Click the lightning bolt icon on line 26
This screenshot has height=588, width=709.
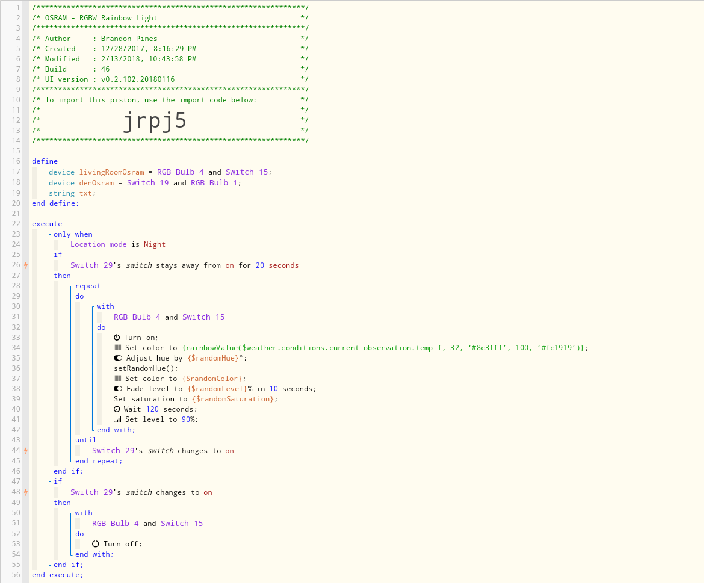tap(26, 265)
